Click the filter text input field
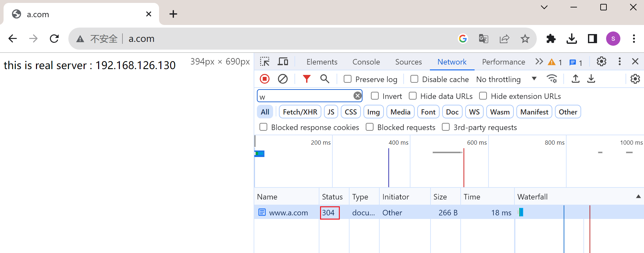Screen dimensions: 644x253 pos(305,96)
